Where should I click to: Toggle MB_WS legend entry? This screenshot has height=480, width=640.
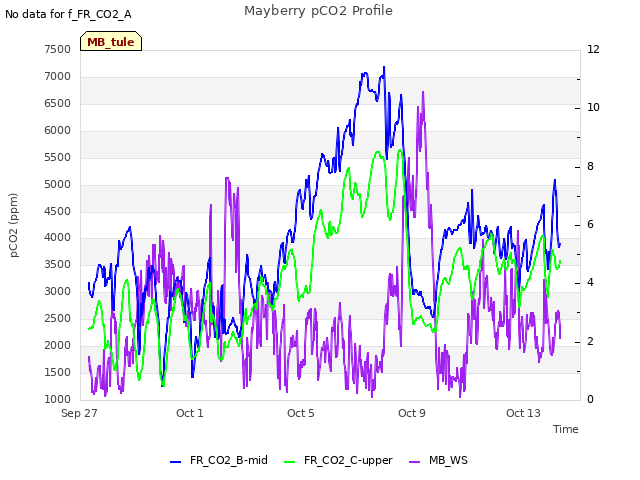click(438, 460)
